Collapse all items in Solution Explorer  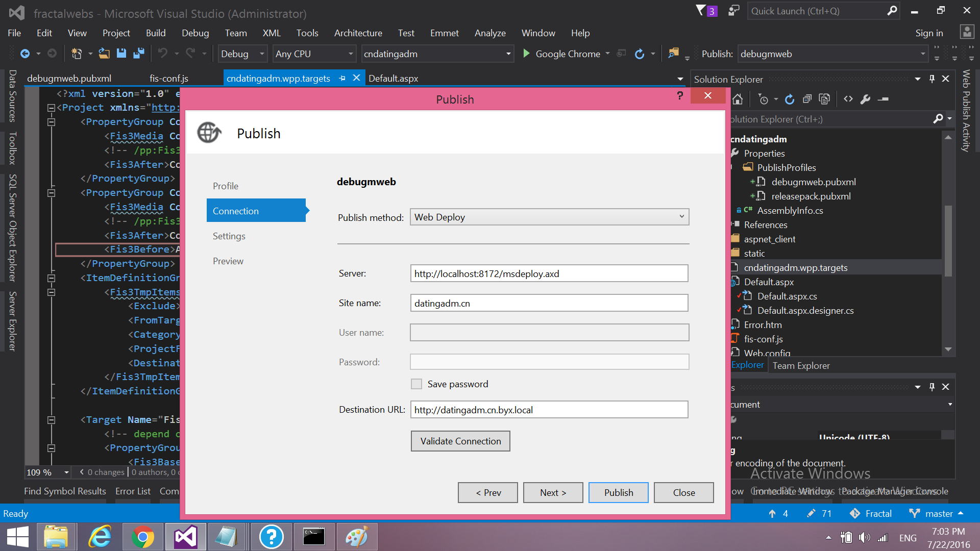[807, 99]
